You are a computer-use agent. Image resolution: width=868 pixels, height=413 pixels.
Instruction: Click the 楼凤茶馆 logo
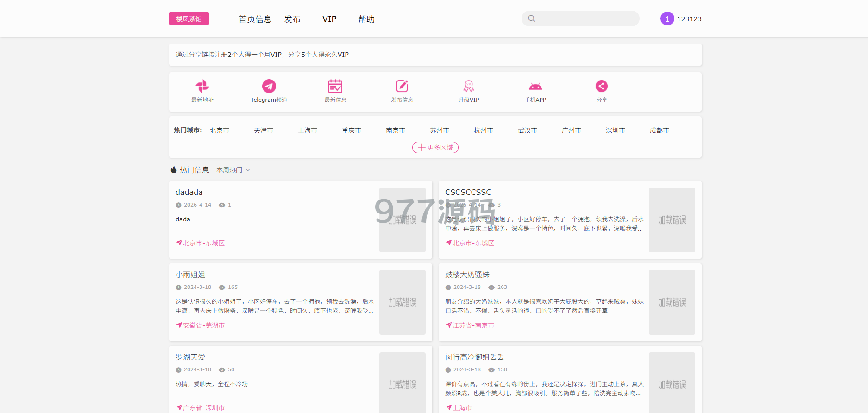click(189, 19)
